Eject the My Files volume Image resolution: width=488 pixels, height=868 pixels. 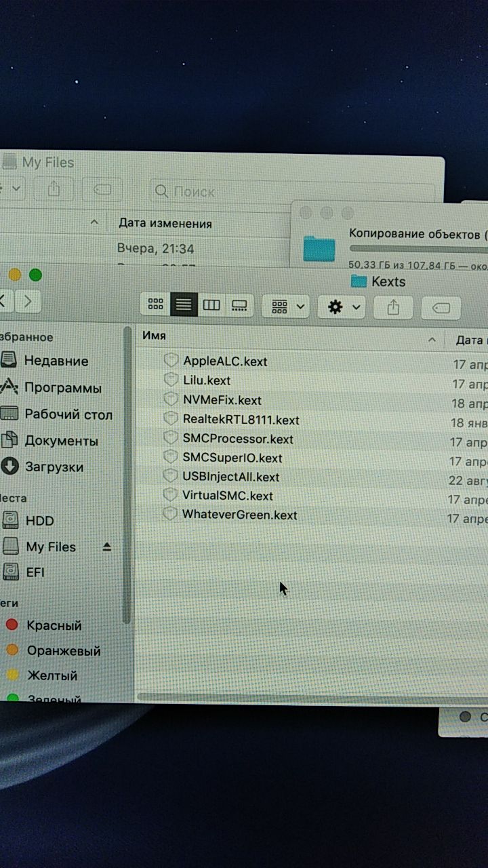click(107, 547)
